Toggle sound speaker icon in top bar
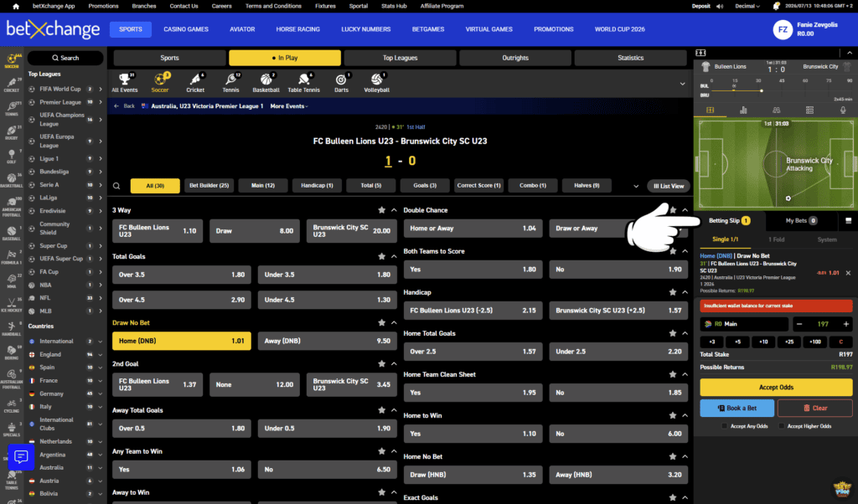This screenshot has width=858, height=504. point(720,6)
